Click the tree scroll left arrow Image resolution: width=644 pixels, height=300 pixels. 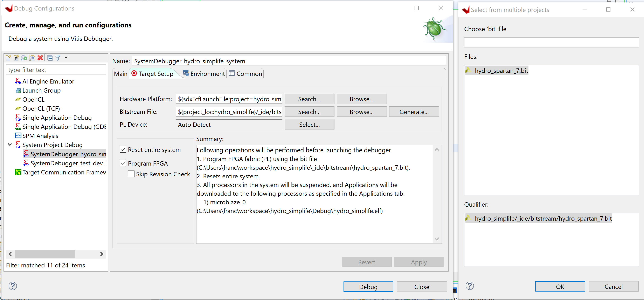coord(10,254)
